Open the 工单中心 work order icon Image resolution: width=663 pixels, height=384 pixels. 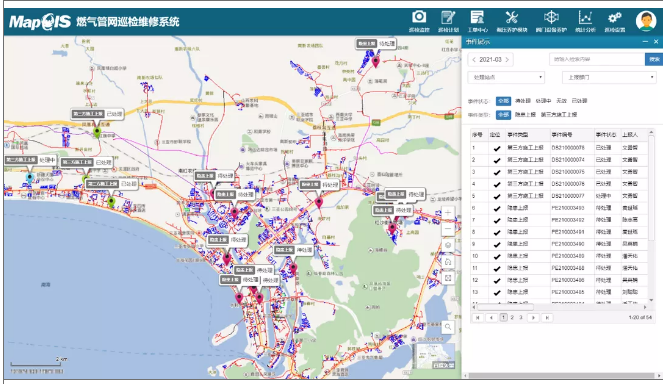[477, 17]
